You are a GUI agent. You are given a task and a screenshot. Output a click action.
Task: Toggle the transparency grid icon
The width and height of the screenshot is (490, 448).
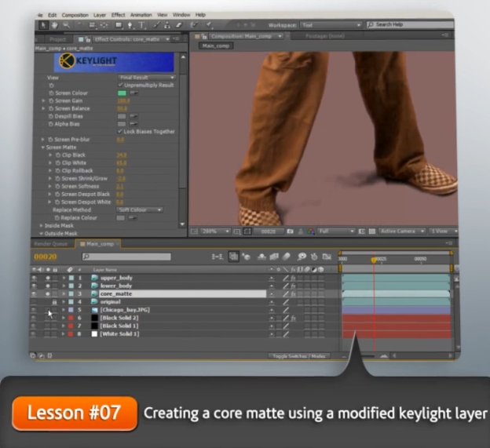pyautogui.click(x=372, y=231)
